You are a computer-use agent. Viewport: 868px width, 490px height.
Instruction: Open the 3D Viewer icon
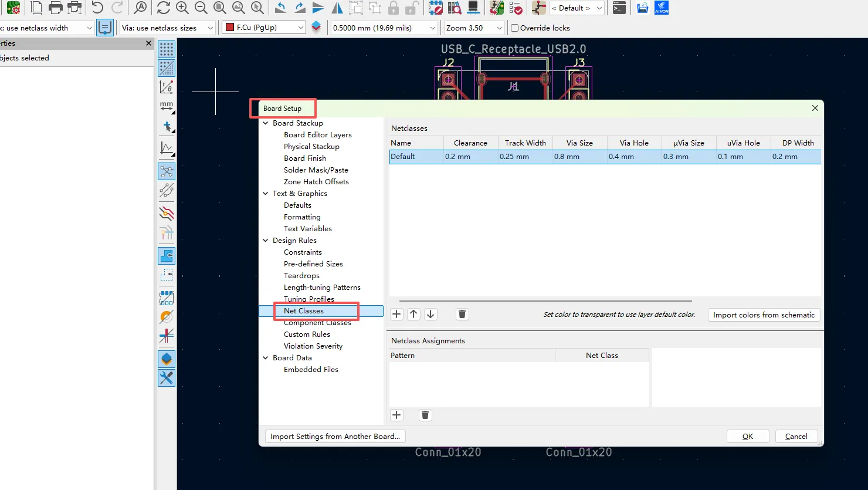(473, 8)
